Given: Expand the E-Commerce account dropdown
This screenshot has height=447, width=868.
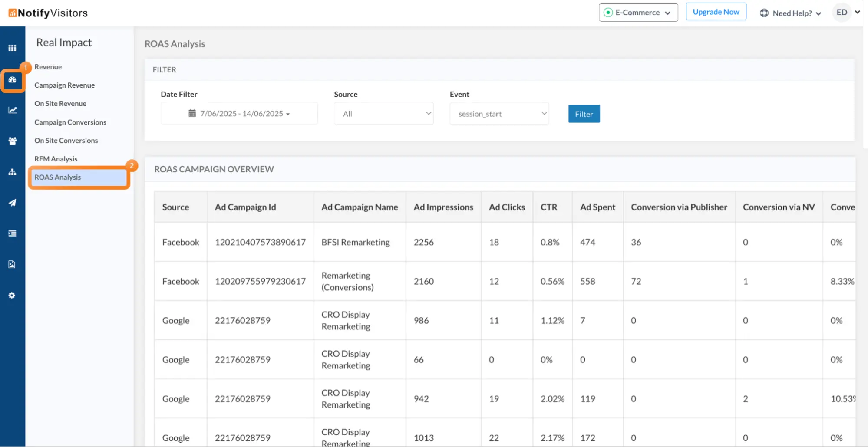Looking at the screenshot, I should [x=638, y=13].
